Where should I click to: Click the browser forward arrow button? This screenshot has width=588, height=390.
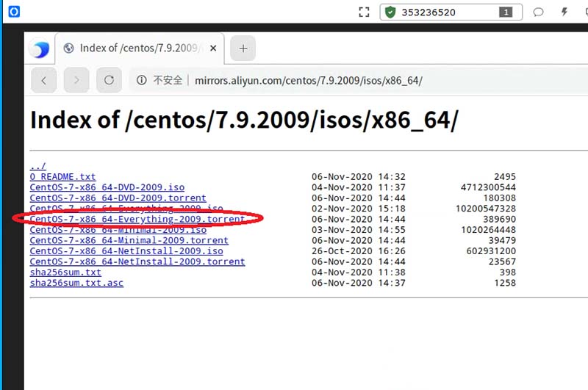click(76, 80)
